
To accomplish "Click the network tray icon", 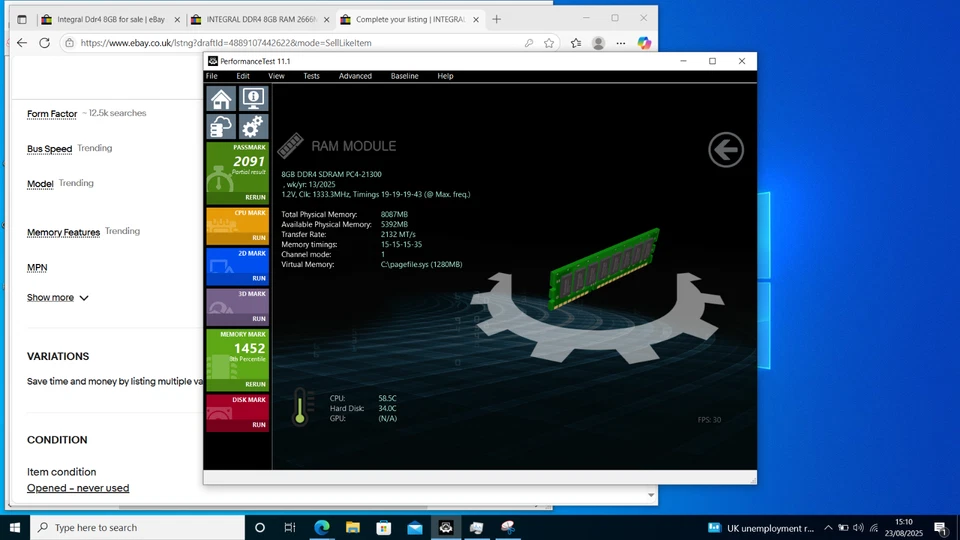I will 874,528.
